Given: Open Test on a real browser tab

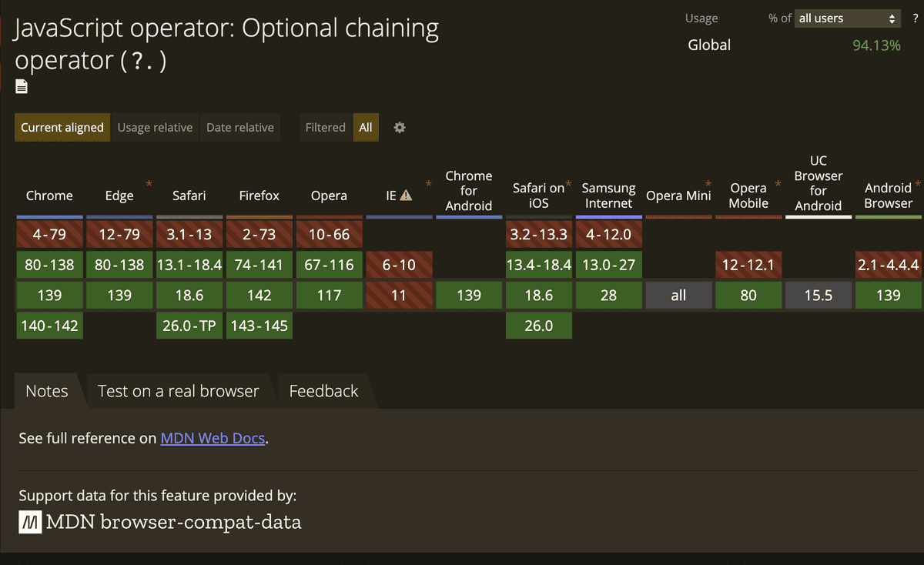Looking at the screenshot, I should coord(179,391).
